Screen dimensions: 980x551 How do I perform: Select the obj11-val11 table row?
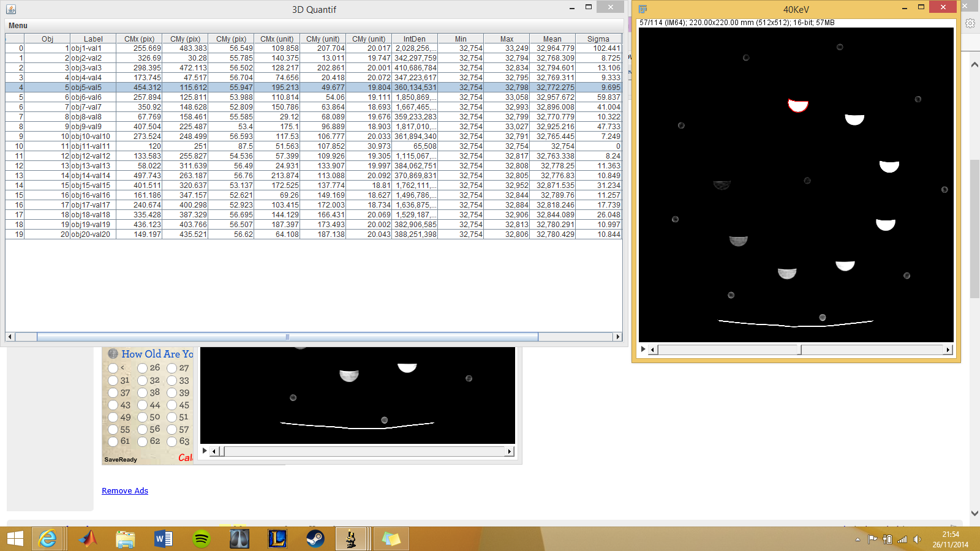91,146
